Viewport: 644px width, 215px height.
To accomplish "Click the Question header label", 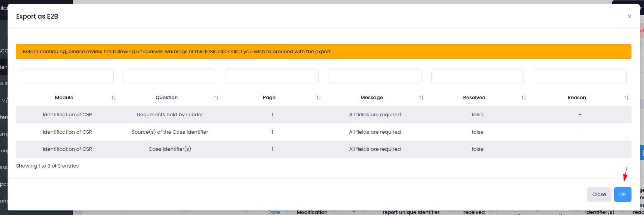I will tap(166, 98).
